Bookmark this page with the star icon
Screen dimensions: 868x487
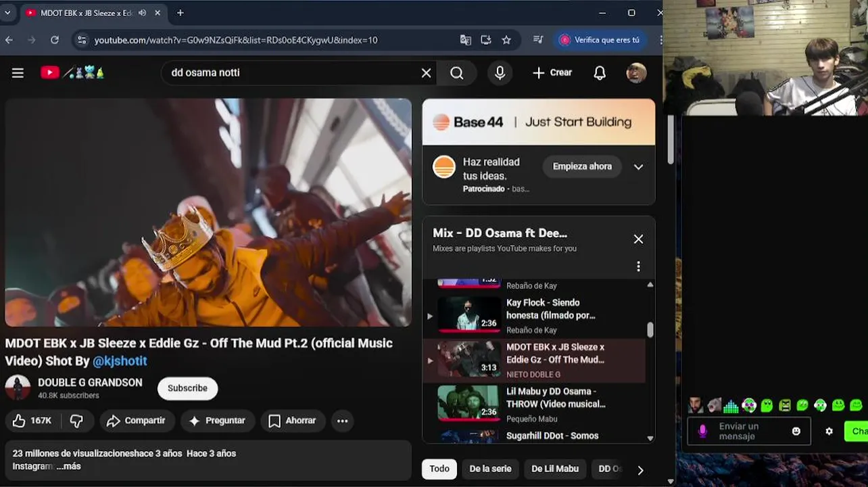(x=506, y=40)
